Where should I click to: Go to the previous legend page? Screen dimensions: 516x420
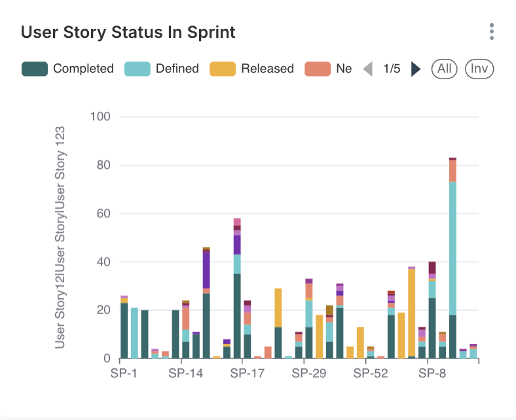coord(368,69)
